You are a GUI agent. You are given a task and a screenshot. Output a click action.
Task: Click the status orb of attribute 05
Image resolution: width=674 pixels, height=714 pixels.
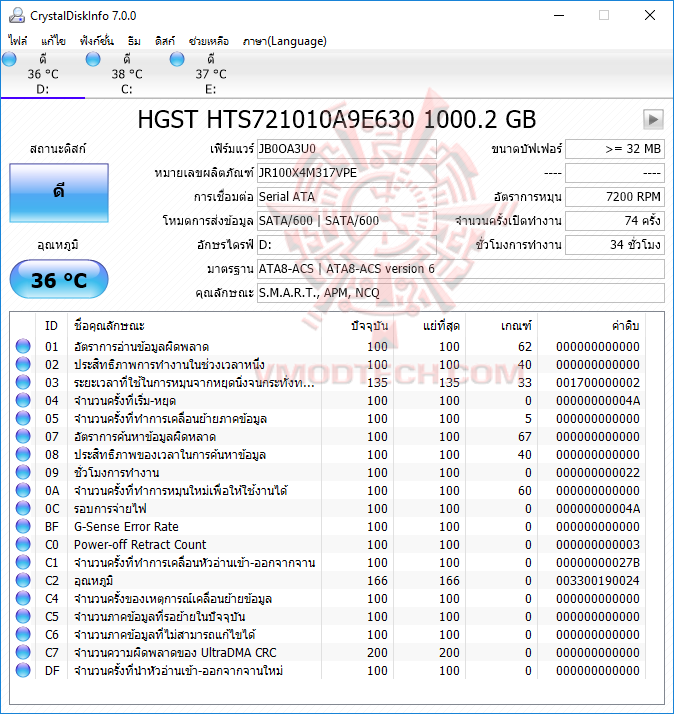tap(23, 418)
